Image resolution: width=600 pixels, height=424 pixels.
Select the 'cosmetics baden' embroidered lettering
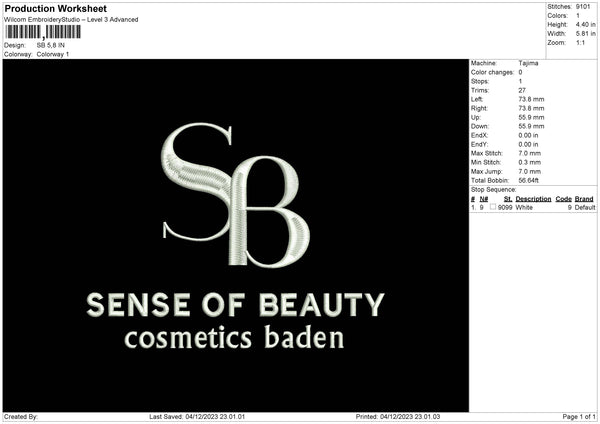pos(234,337)
